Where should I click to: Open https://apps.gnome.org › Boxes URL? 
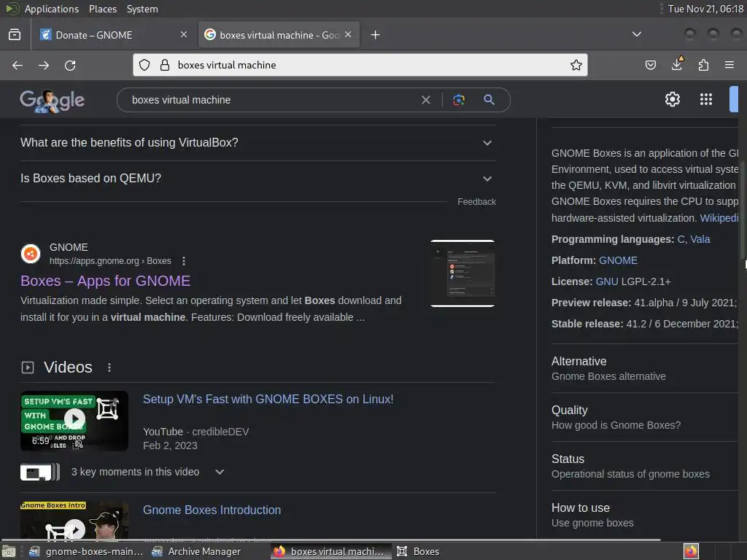coord(110,261)
